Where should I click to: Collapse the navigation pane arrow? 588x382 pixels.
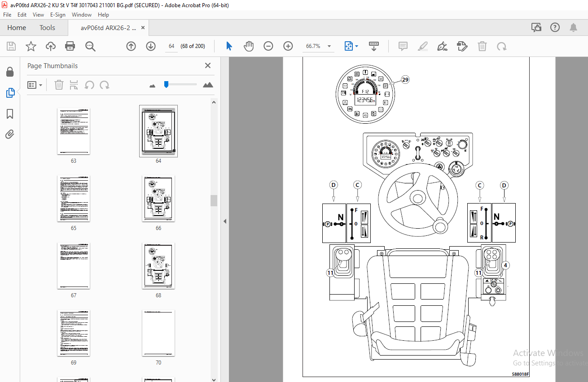225,221
